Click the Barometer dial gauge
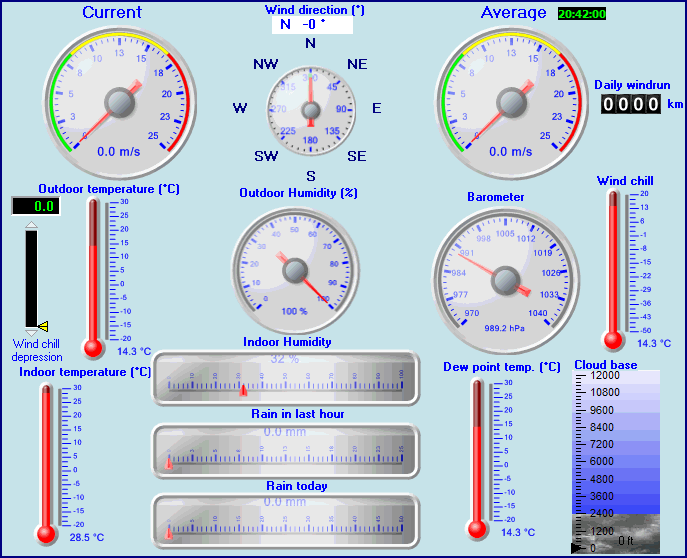The height and width of the screenshot is (558, 687). 506,279
